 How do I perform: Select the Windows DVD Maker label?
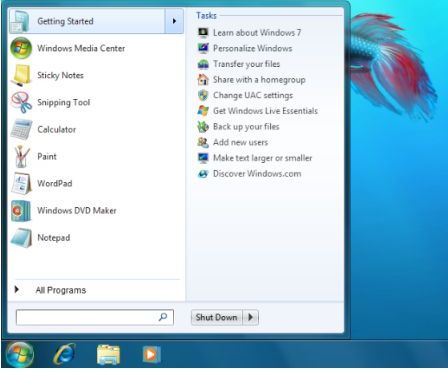pyautogui.click(x=77, y=211)
